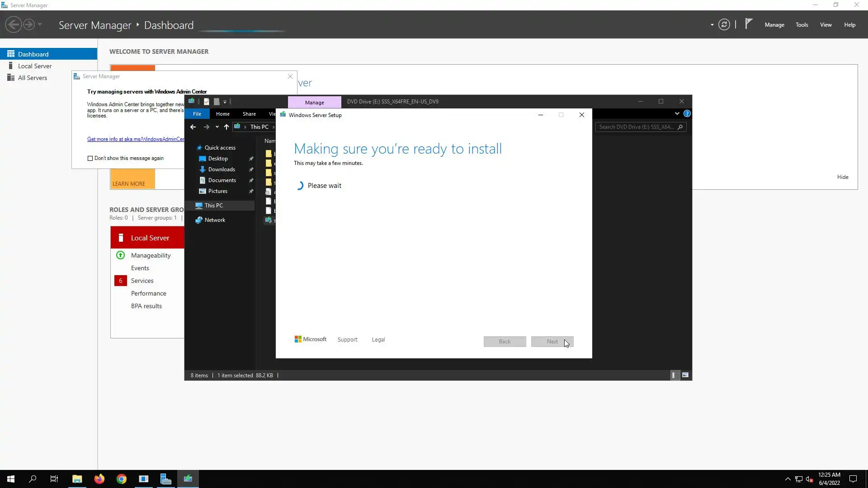Open the Quick Access Toolbar customize dropdown
868x488 pixels.
(x=225, y=102)
